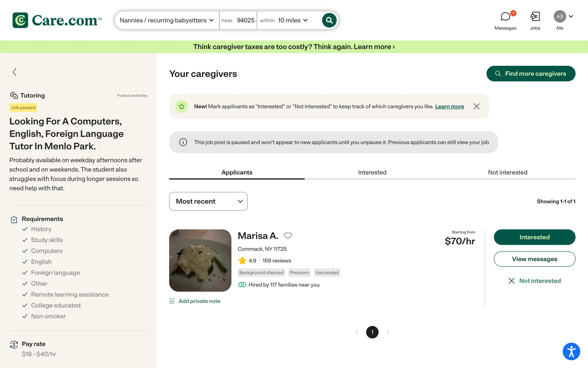
Task: Switch to the Not interested tab
Action: tap(507, 172)
